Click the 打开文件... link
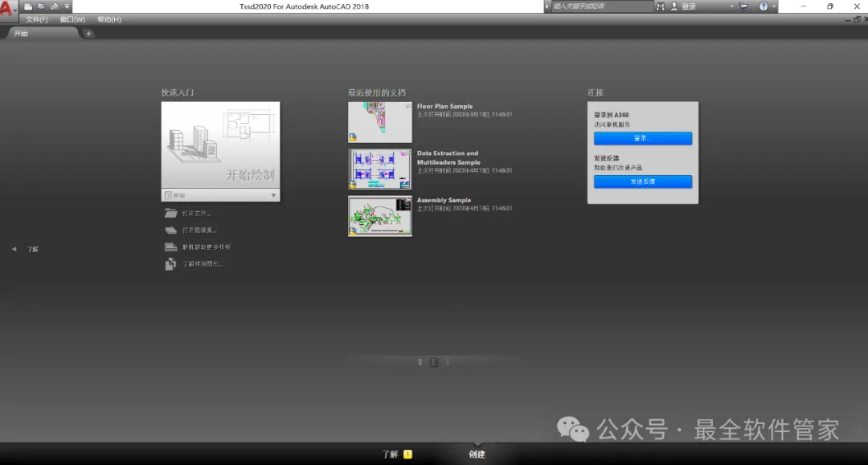Viewport: 868px width, 465px height. (197, 214)
